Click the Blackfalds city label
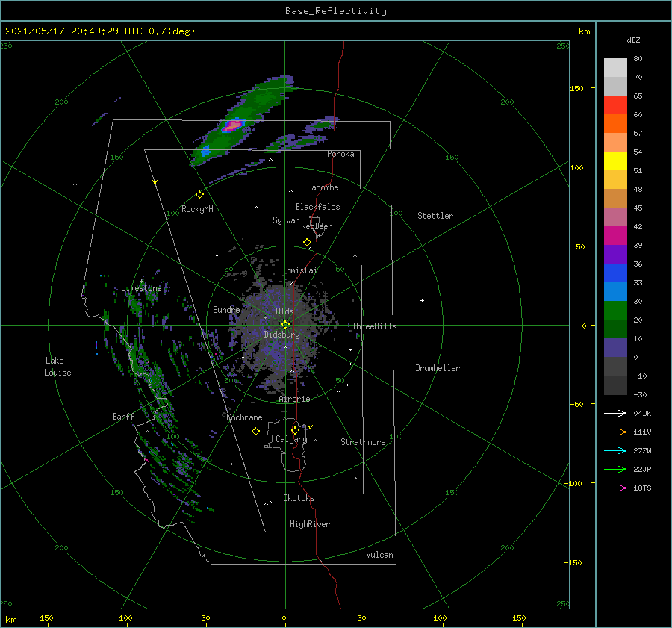672x628 pixels. 317,207
